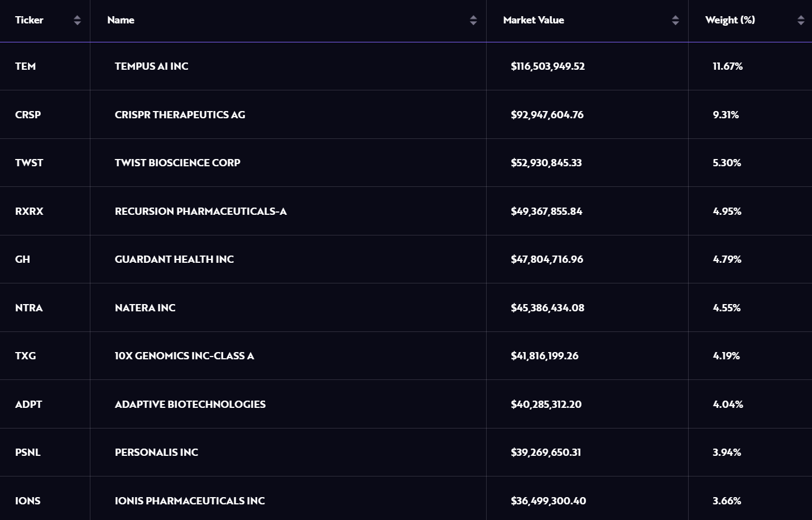
Task: Click the Market Value sort arrows
Action: click(675, 21)
